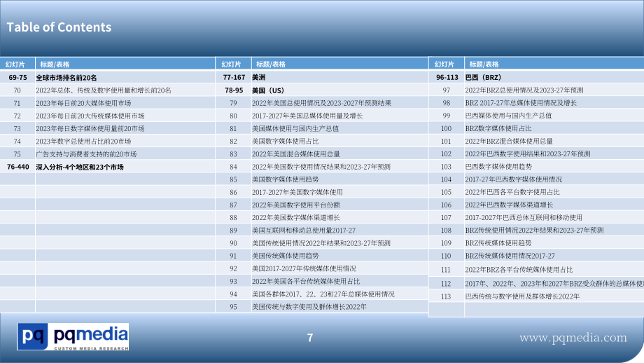The height and width of the screenshot is (363, 644).
Task: Click '2022年美国数字使用平台份额' row
Action: click(295, 205)
